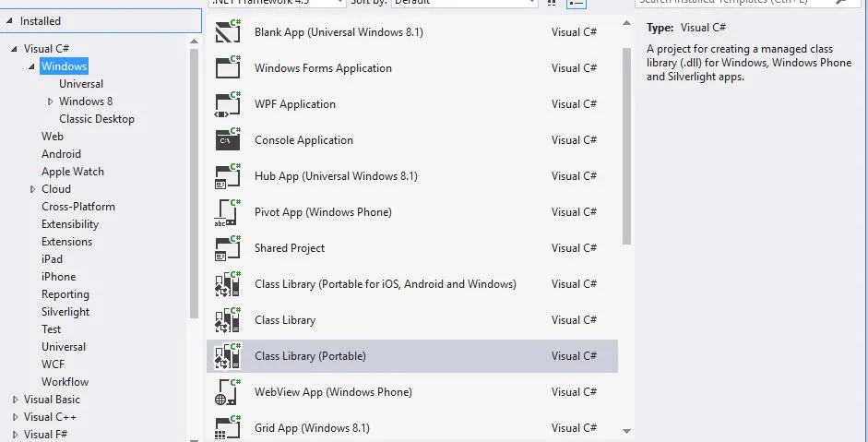
Task: Switch to medium icons list view
Action: pyautogui.click(x=552, y=3)
